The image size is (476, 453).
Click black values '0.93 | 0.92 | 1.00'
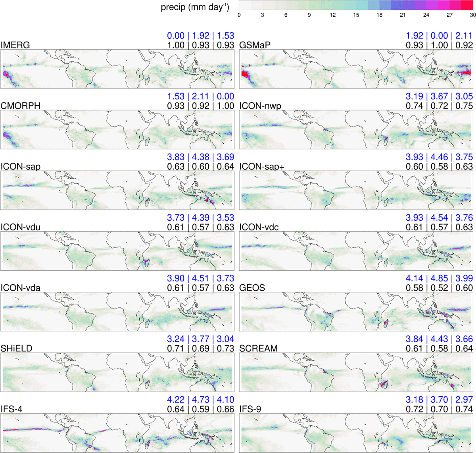click(x=201, y=106)
